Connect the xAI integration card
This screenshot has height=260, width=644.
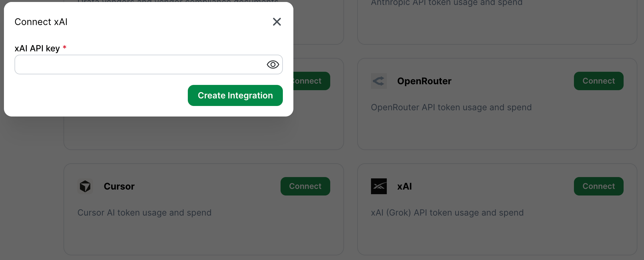(599, 186)
